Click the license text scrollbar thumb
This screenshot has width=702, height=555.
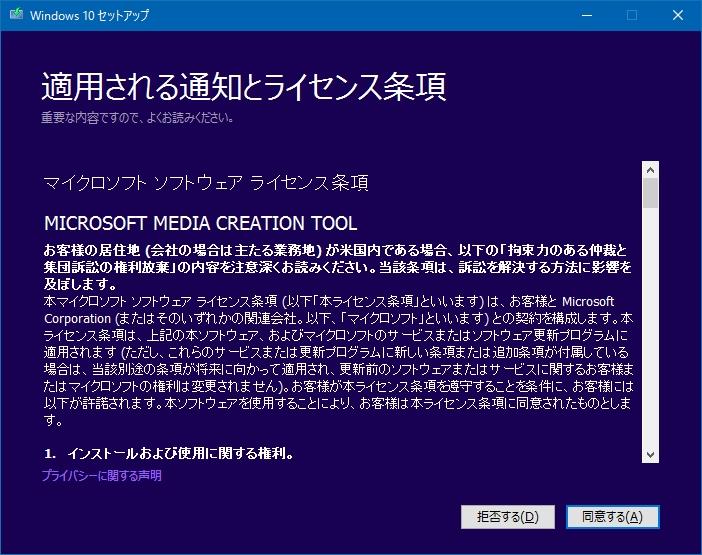click(651, 193)
